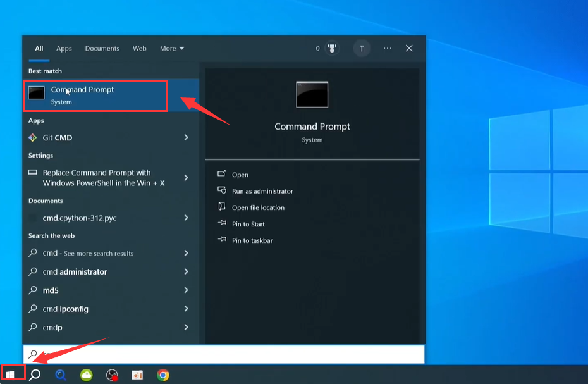Open the three-dot options menu
588x384 pixels.
pos(388,49)
